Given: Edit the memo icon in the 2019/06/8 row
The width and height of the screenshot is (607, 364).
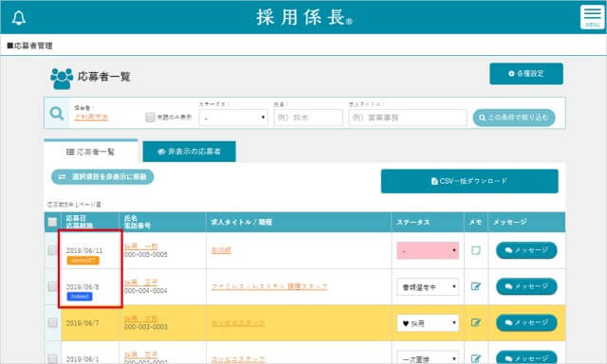Looking at the screenshot, I should pos(476,286).
